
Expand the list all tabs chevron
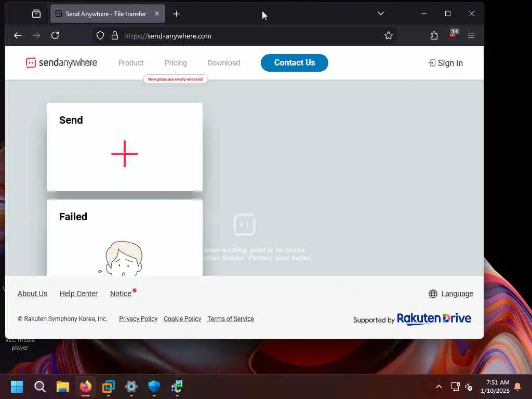pyautogui.click(x=381, y=14)
